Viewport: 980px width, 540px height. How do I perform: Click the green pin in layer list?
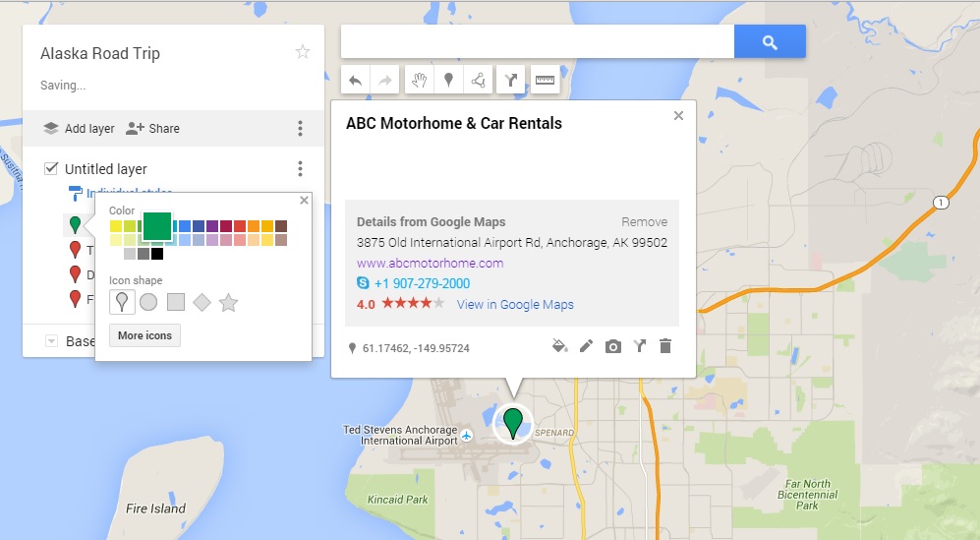click(75, 224)
